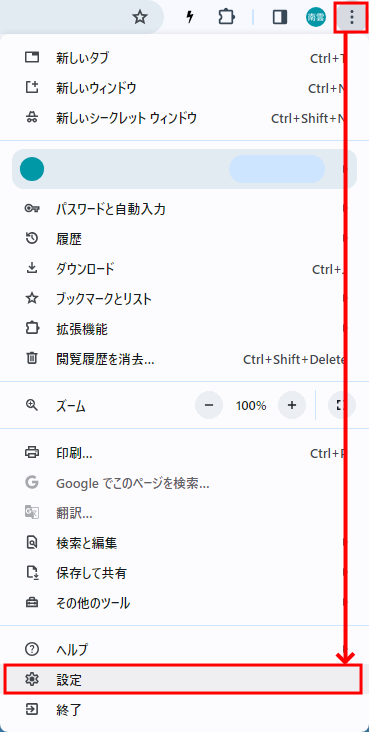Open 新しいシークレット ウィンドウ
The image size is (369, 732).
182,118
